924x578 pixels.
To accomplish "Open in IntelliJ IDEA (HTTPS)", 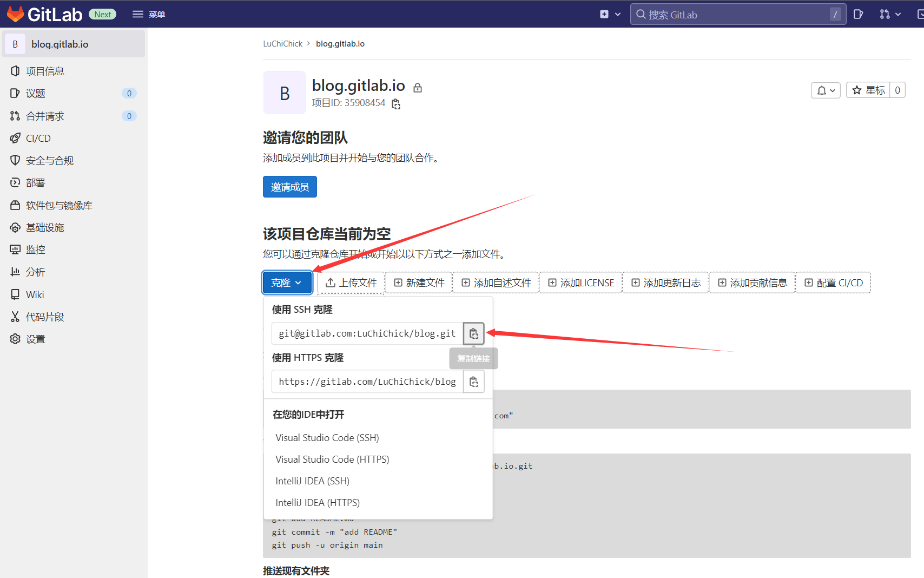I will tap(378, 502).
